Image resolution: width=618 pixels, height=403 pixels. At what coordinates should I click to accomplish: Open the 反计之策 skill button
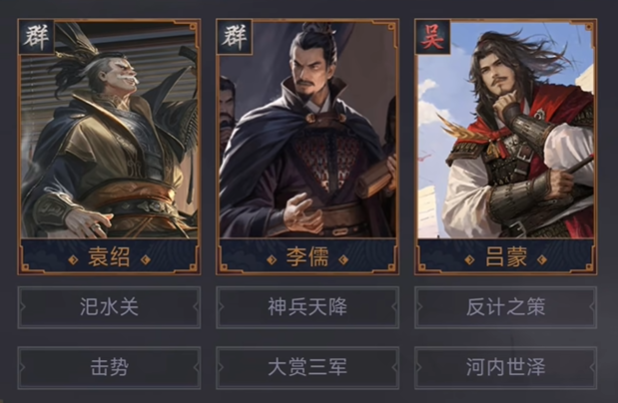click(506, 307)
